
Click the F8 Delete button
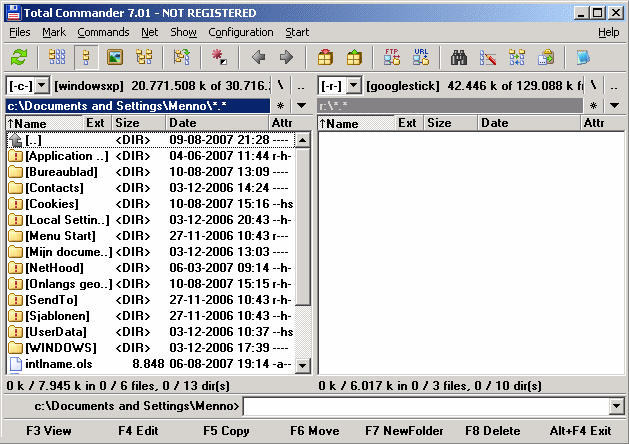pyautogui.click(x=493, y=431)
